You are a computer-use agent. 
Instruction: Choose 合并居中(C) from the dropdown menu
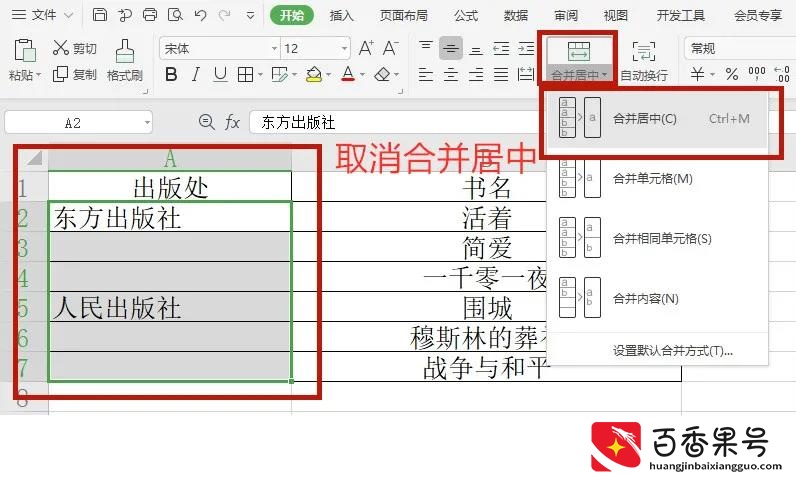coord(657,119)
